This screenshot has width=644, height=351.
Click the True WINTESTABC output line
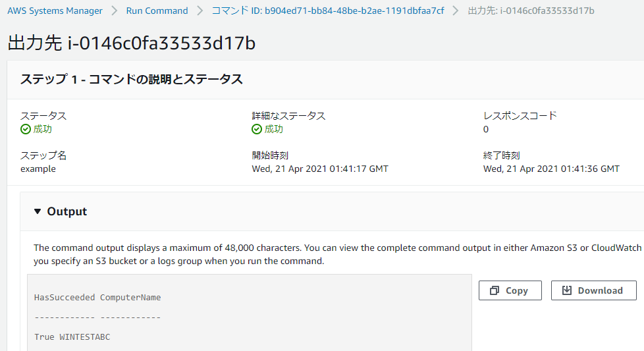(72, 337)
